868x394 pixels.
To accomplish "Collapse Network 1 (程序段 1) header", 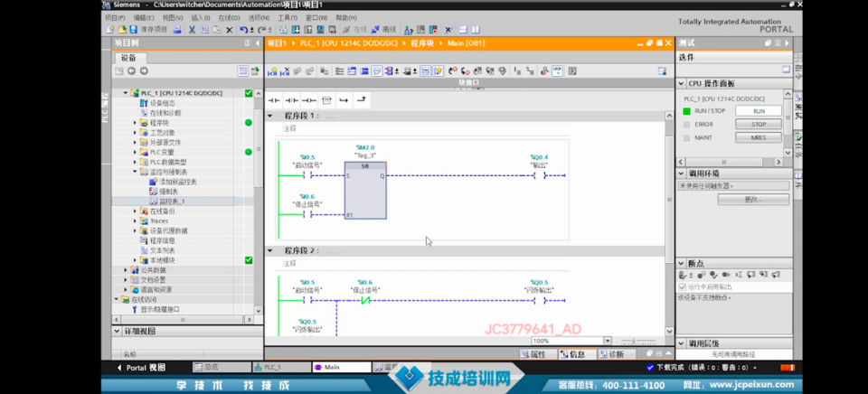I will point(270,116).
